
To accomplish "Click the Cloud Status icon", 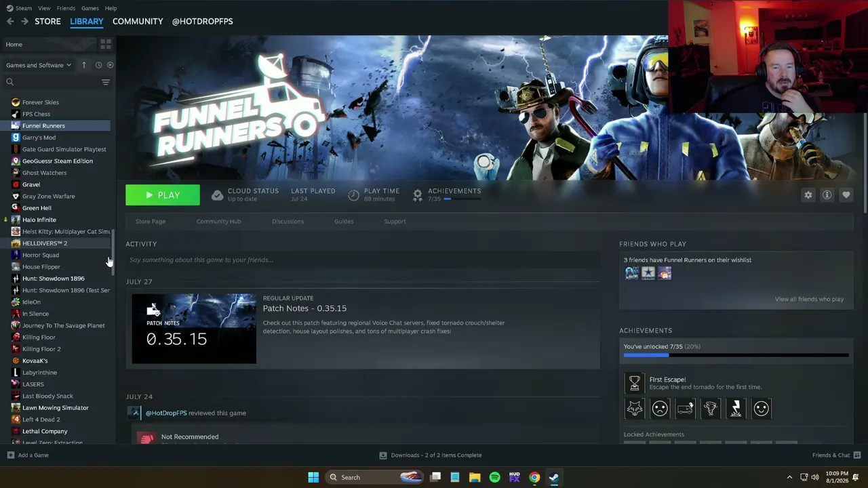I will coord(217,195).
